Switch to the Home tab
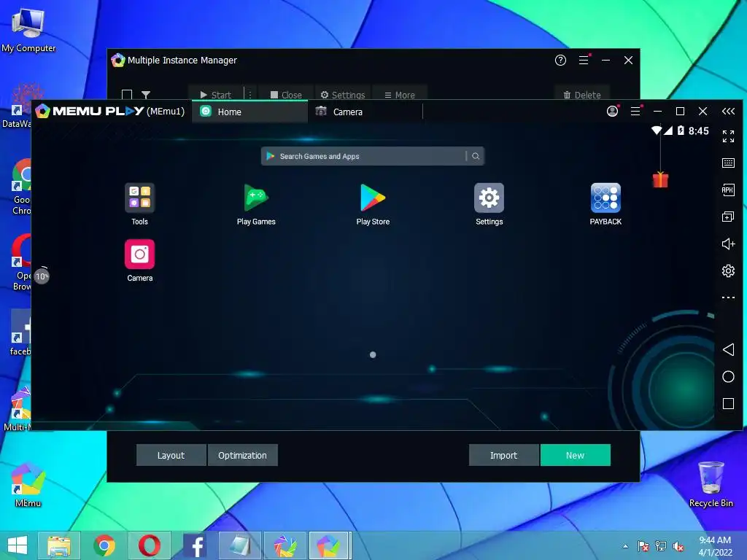 click(x=249, y=112)
